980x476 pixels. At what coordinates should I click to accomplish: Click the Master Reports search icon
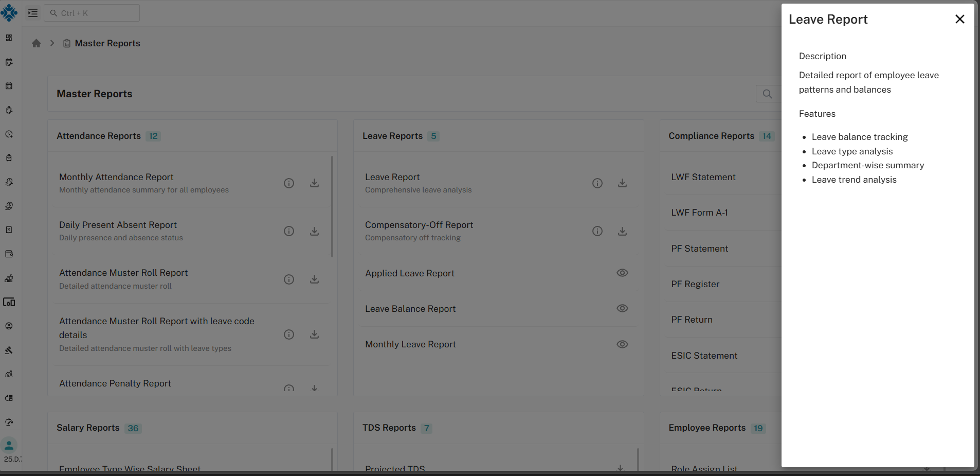pos(767,94)
